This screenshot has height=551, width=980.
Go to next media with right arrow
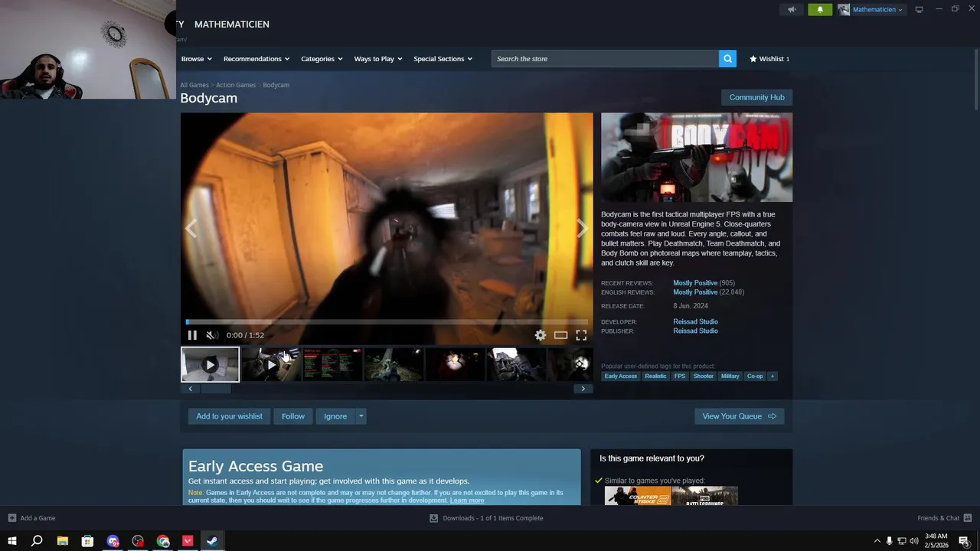[582, 229]
